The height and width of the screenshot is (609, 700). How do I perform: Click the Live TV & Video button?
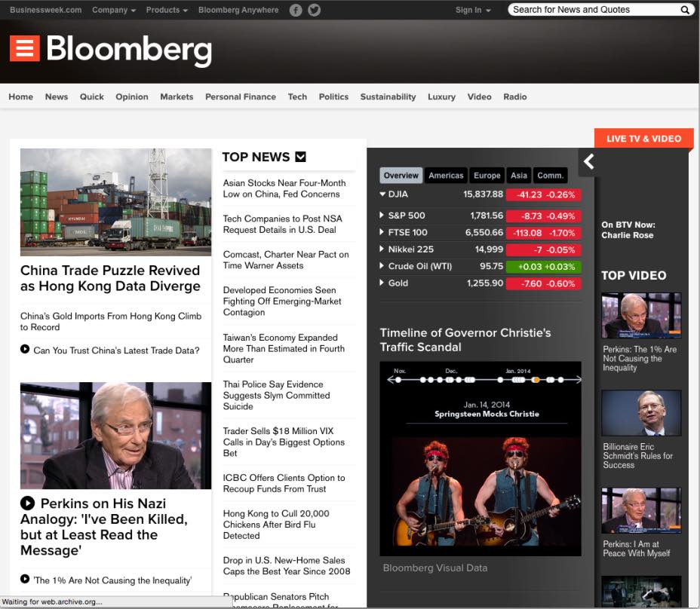point(643,139)
